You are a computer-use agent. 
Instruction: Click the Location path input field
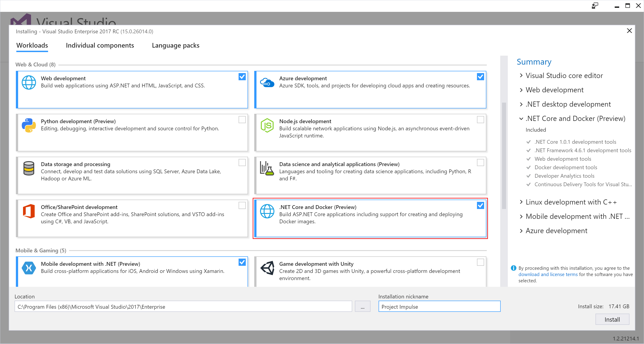pyautogui.click(x=183, y=306)
